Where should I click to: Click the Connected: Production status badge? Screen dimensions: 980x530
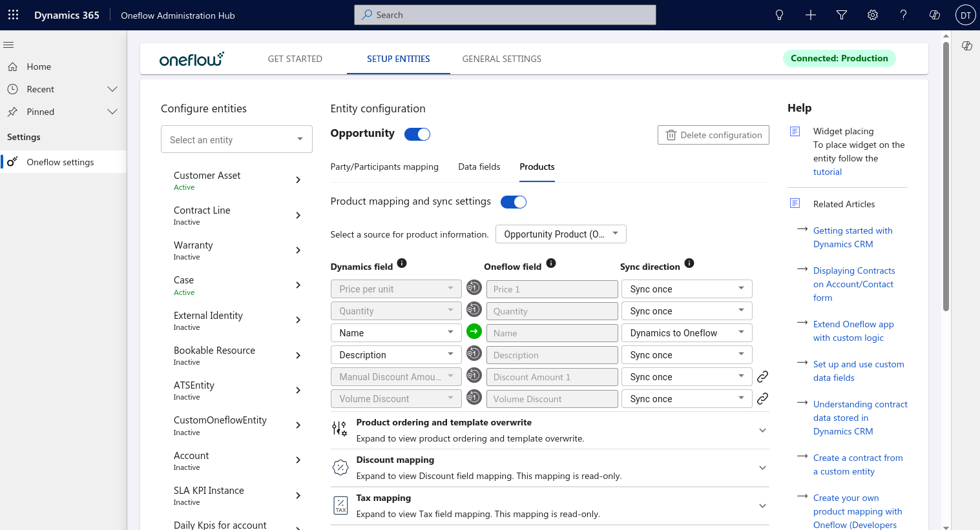839,58
